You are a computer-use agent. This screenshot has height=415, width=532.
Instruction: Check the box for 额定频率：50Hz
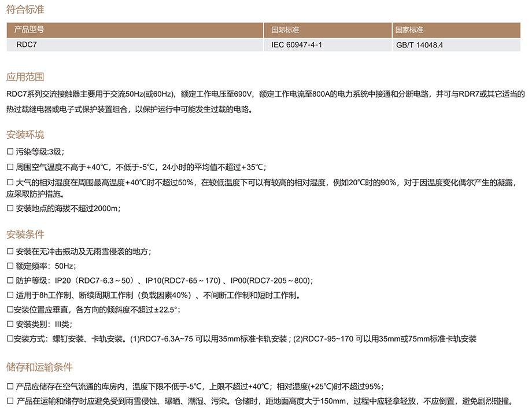[10, 266]
